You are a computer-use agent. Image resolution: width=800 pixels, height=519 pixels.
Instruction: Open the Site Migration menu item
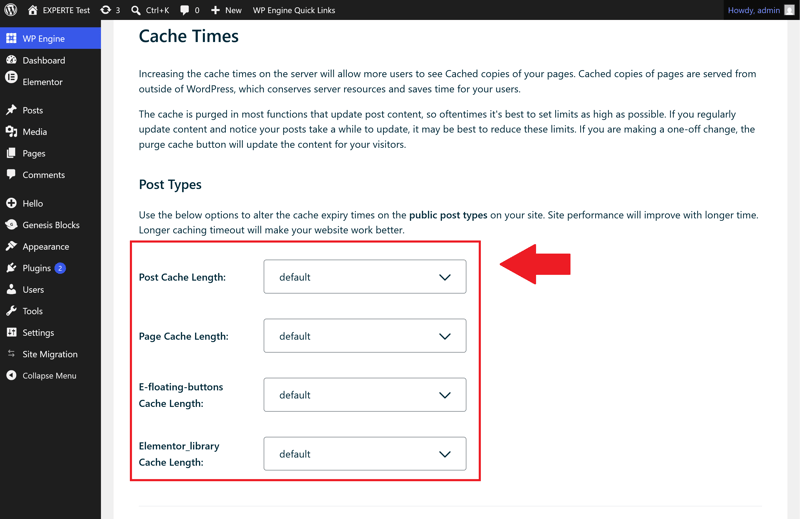51,354
